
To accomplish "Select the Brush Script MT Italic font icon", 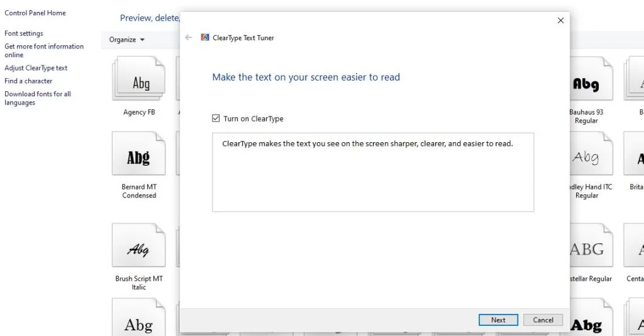I will click(x=139, y=245).
